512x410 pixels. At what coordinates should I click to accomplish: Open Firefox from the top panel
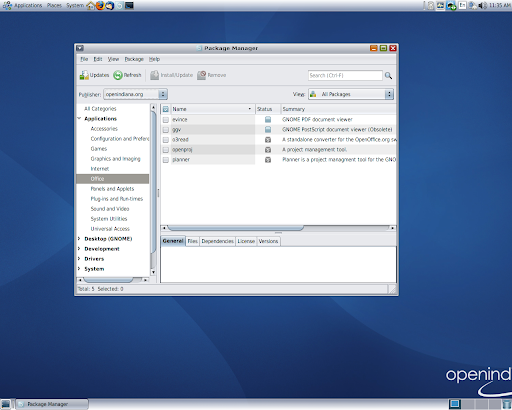pos(100,5)
